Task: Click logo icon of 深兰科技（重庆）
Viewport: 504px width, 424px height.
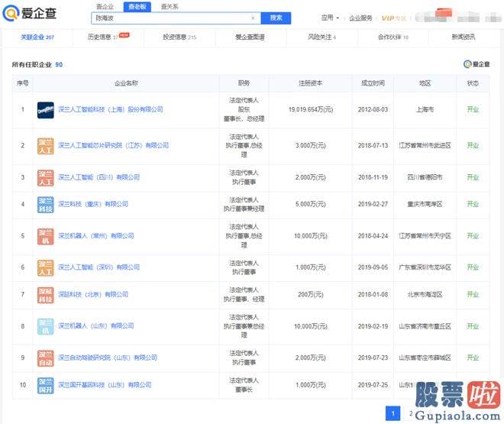Action: tap(46, 205)
